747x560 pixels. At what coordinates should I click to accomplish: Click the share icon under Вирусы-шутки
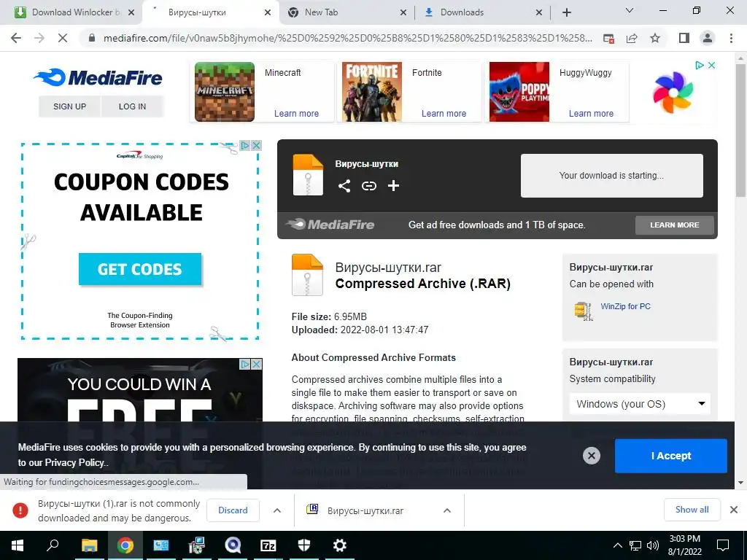tap(344, 186)
